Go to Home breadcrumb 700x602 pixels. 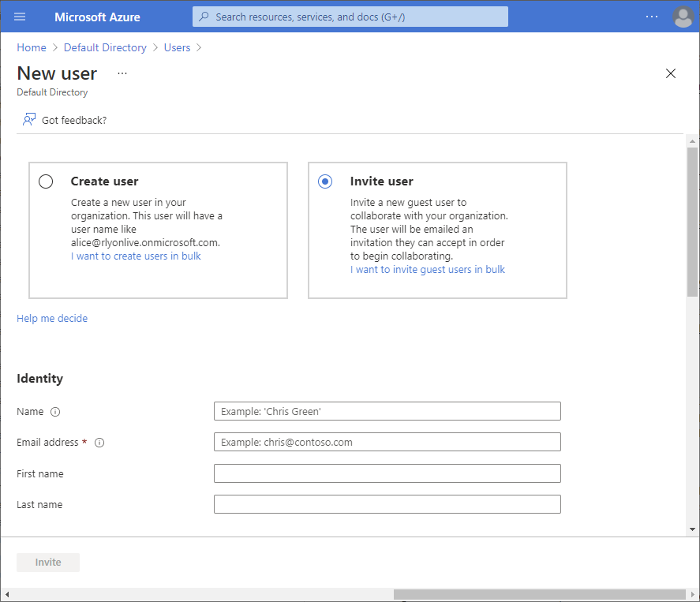[32, 48]
